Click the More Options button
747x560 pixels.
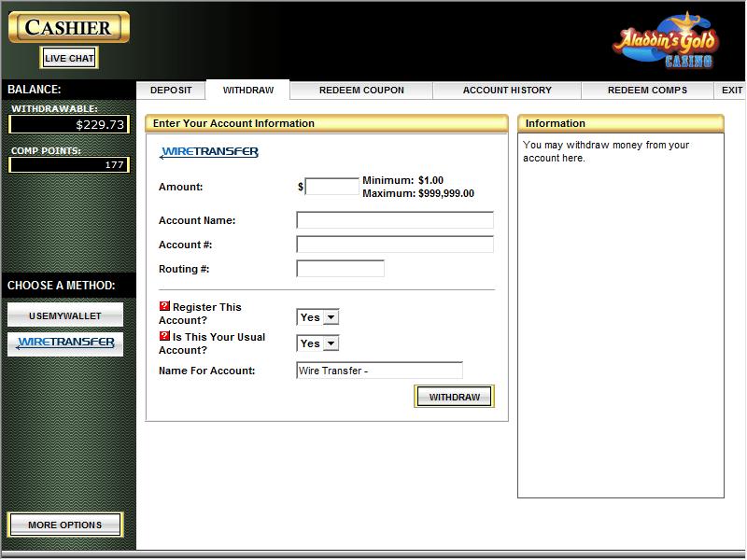coord(65,525)
